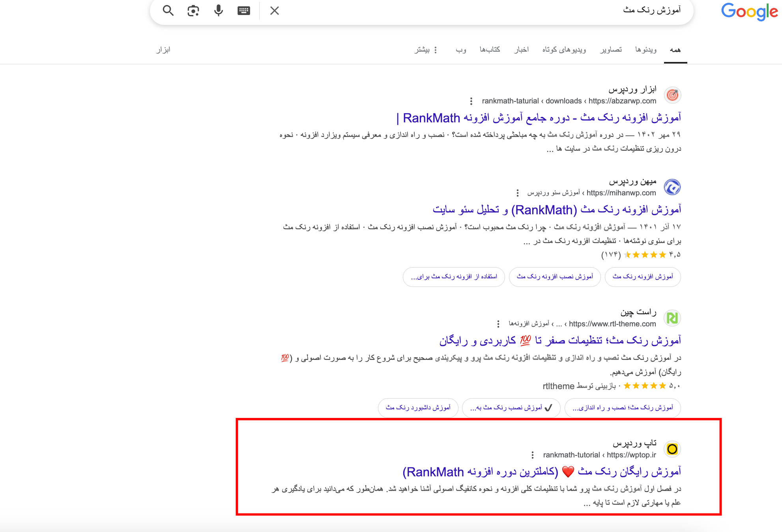Click the wptop.ir yellow favicon

(x=672, y=449)
